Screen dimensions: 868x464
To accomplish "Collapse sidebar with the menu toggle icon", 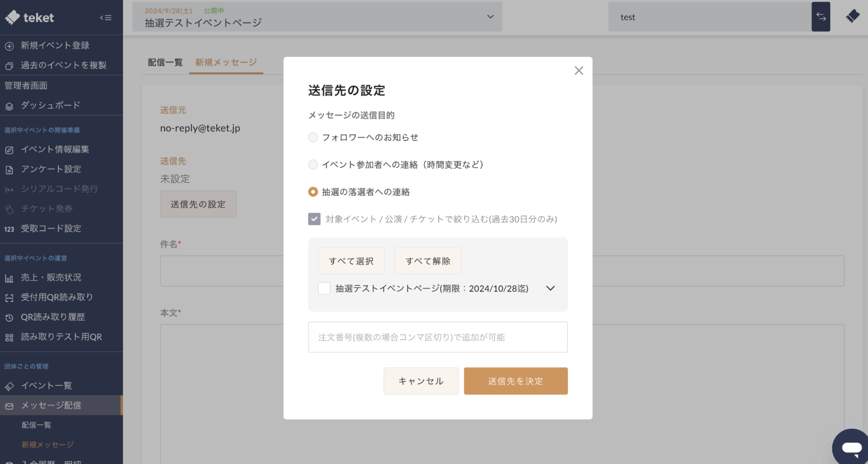I will pos(106,18).
